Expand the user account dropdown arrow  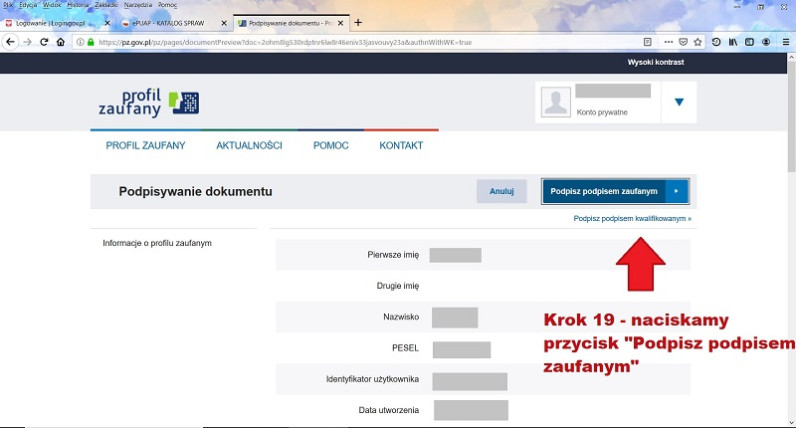(679, 102)
